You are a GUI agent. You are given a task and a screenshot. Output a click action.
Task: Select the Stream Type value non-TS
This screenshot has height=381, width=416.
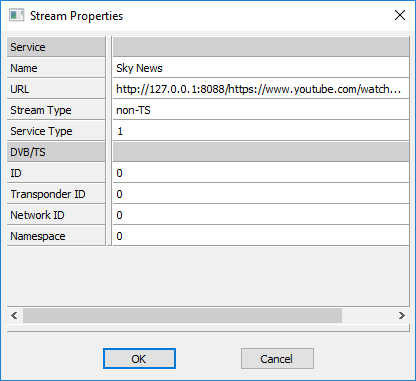coord(261,110)
